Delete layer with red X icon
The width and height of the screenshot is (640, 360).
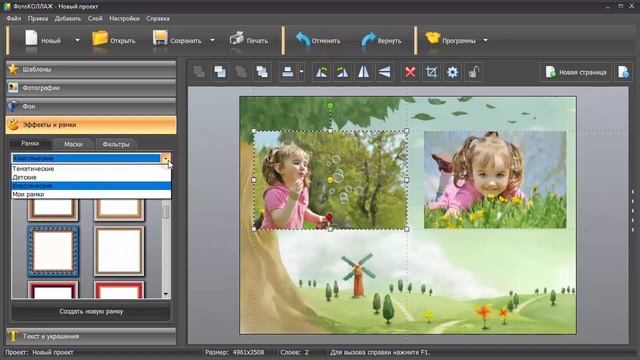(x=410, y=72)
